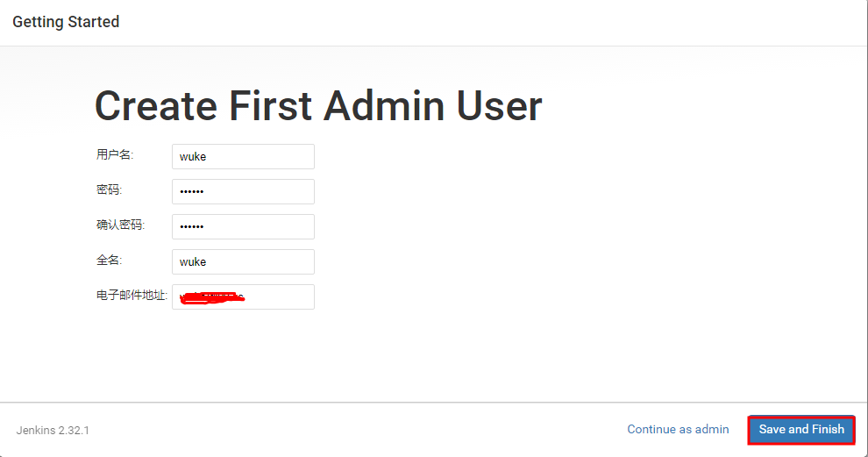Image resolution: width=868 pixels, height=457 pixels.
Task: Select the 密码 password input field
Action: (x=243, y=192)
